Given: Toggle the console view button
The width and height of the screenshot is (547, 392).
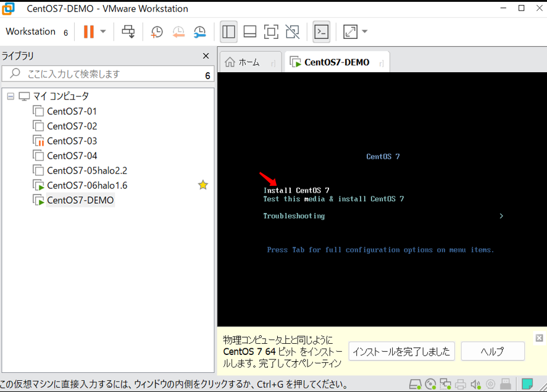Looking at the screenshot, I should coord(321,31).
